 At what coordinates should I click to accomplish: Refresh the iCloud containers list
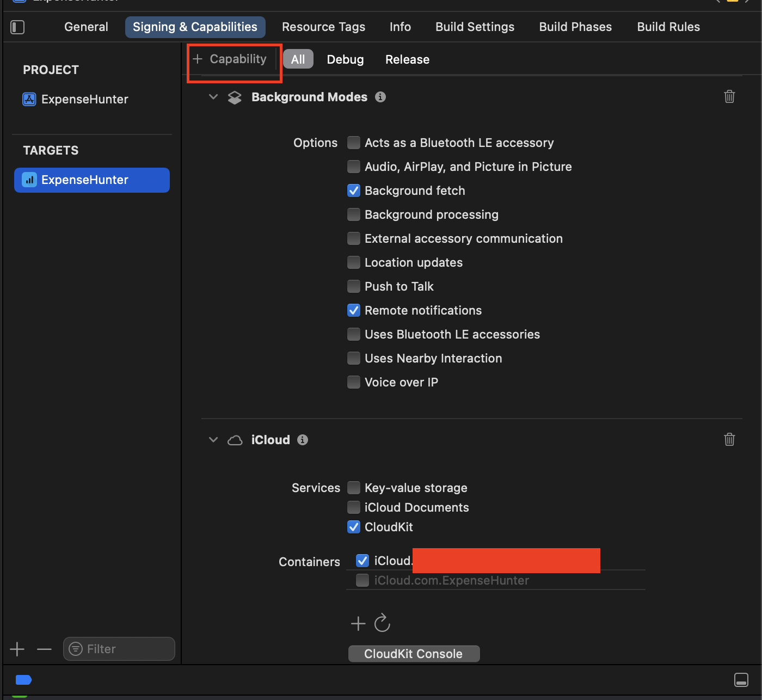click(x=382, y=623)
